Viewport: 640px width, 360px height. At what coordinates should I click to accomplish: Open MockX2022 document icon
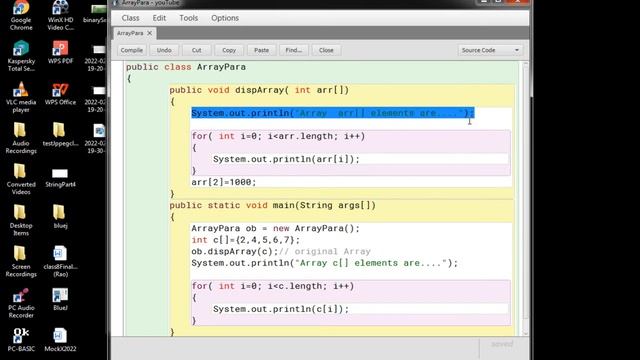pyautogui.click(x=60, y=340)
